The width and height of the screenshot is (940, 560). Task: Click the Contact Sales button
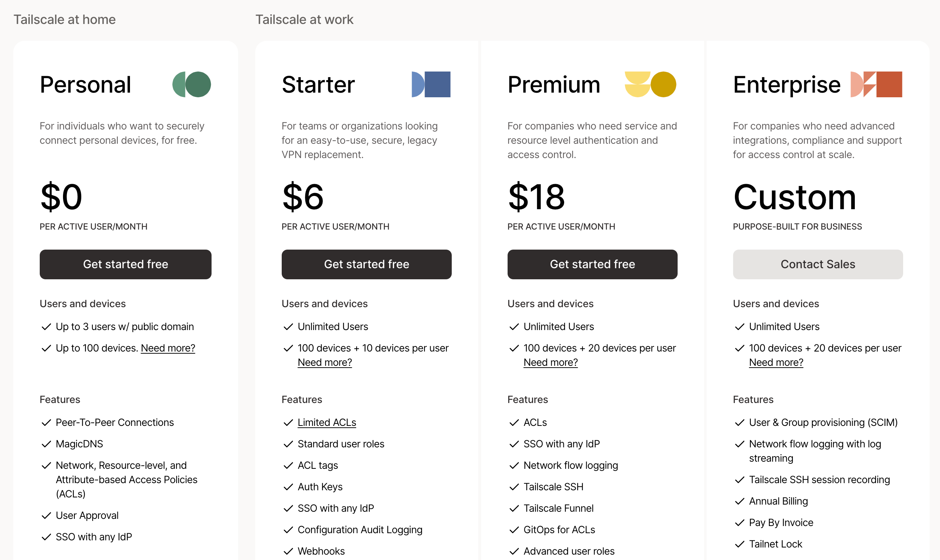click(818, 264)
